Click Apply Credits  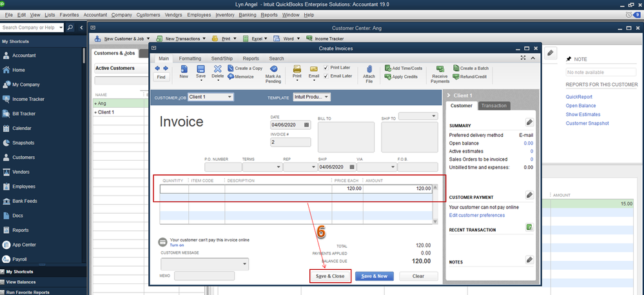coord(401,77)
